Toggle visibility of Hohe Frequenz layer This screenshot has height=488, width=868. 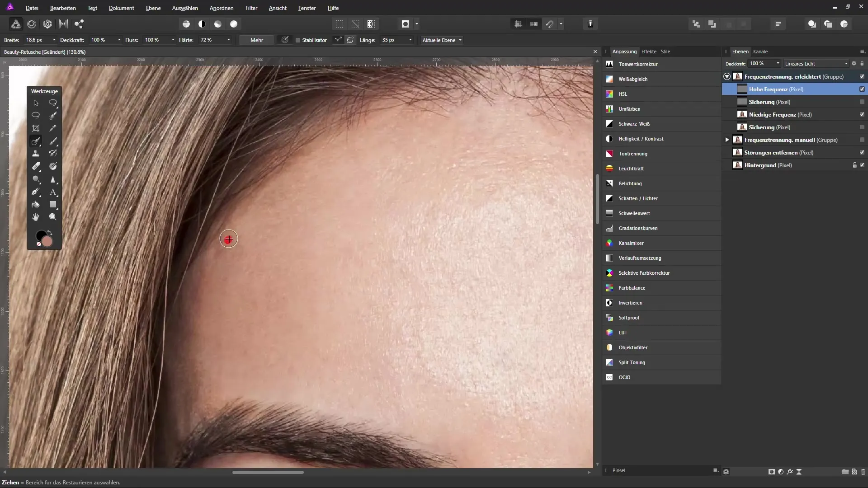862,89
